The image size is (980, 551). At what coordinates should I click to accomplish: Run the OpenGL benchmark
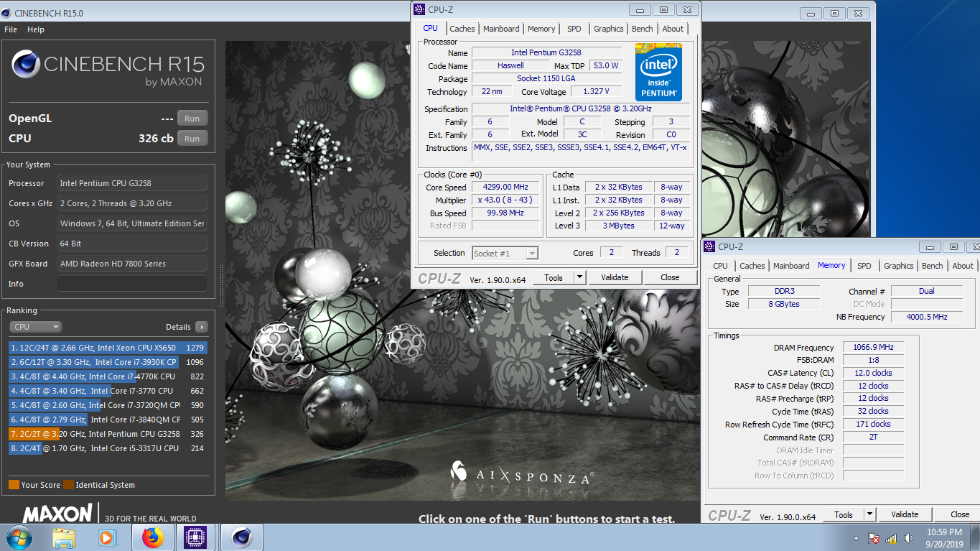[192, 119]
